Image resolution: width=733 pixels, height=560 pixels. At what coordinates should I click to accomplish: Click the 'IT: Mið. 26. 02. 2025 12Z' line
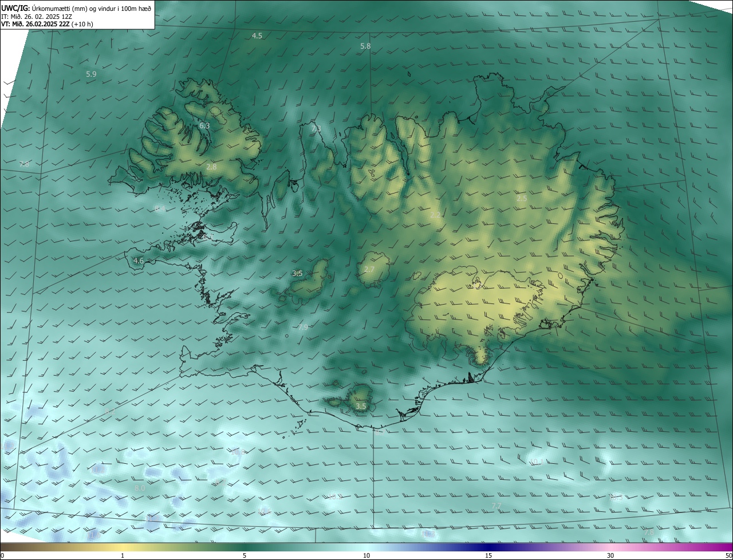pos(36,16)
